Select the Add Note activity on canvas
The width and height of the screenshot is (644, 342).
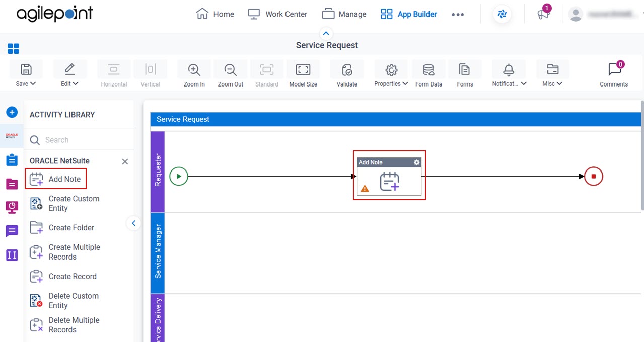coord(389,177)
